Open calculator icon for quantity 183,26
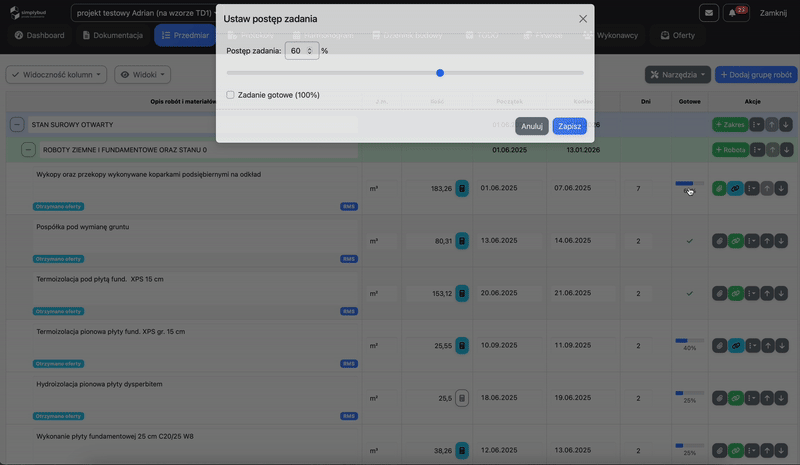The width and height of the screenshot is (800, 465). coord(462,188)
